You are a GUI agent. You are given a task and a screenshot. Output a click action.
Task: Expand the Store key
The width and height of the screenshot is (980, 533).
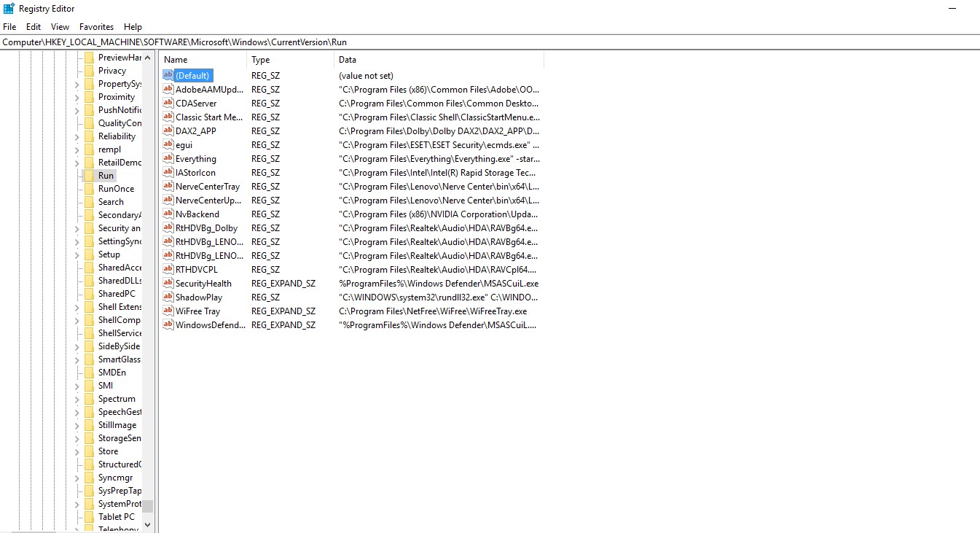[77, 451]
